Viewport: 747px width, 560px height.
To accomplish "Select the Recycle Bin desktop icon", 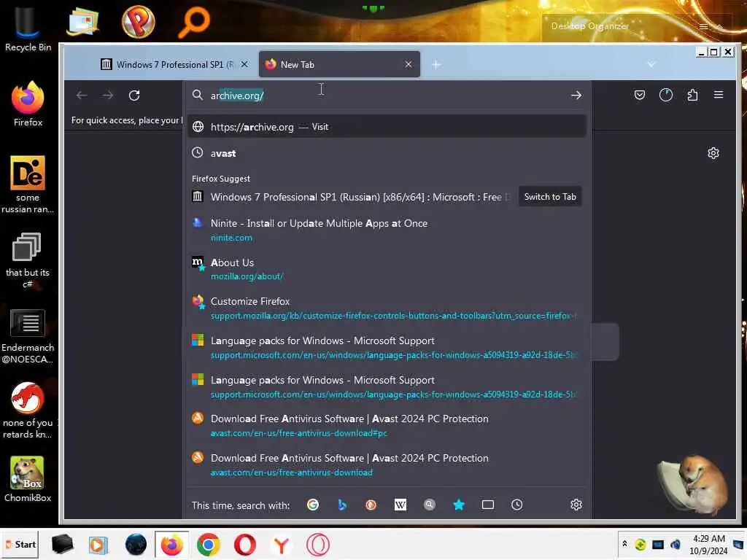I will 28,28.
